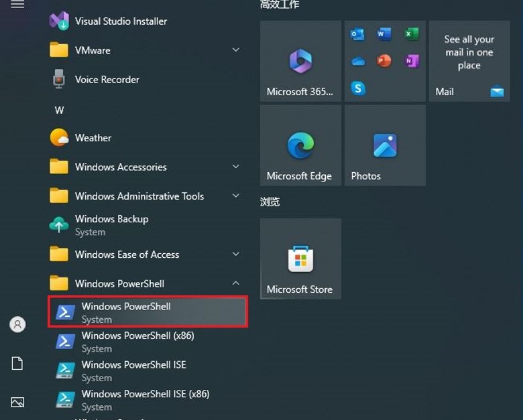
Task: Launch the Microsoft Edge tile
Action: point(300,145)
